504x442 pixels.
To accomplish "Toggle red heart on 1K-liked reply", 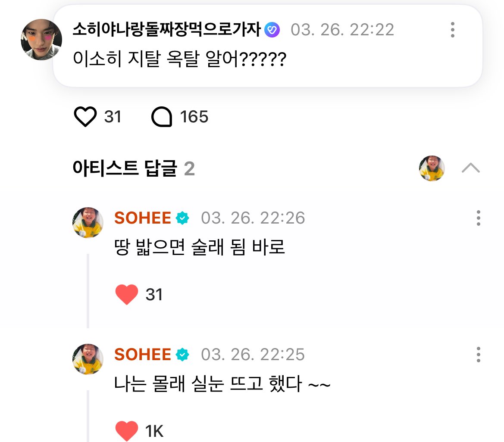I will pos(127,431).
